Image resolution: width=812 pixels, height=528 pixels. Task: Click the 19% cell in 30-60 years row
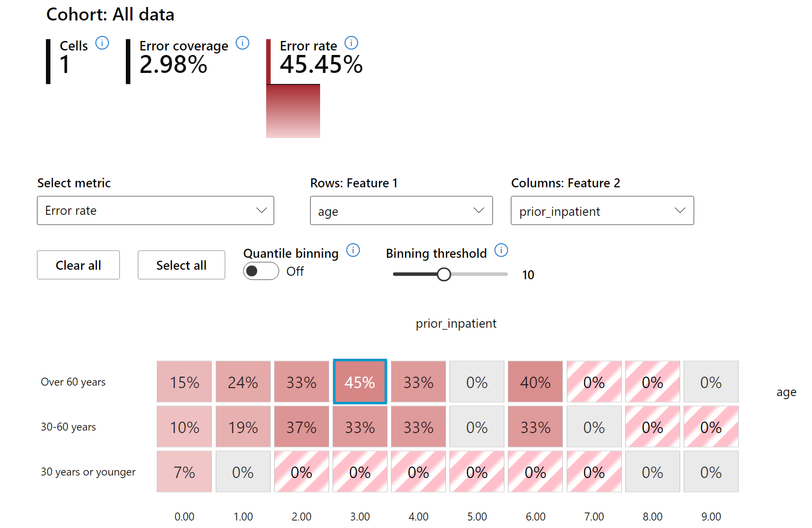(243, 427)
